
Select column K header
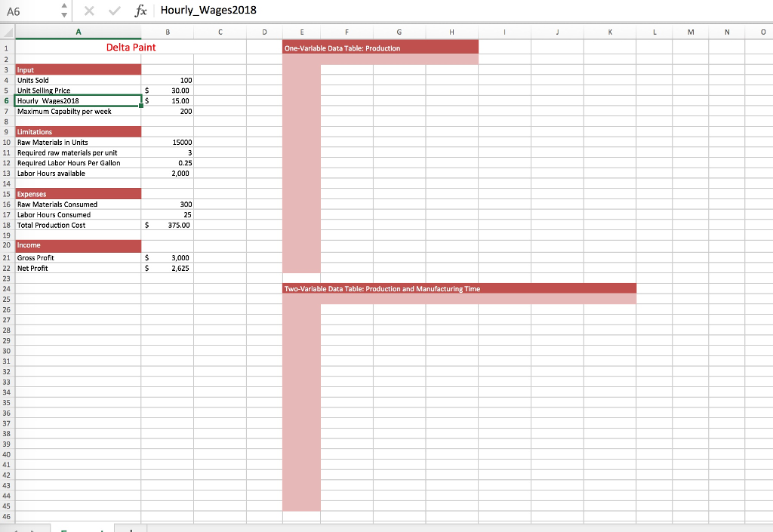pyautogui.click(x=610, y=32)
